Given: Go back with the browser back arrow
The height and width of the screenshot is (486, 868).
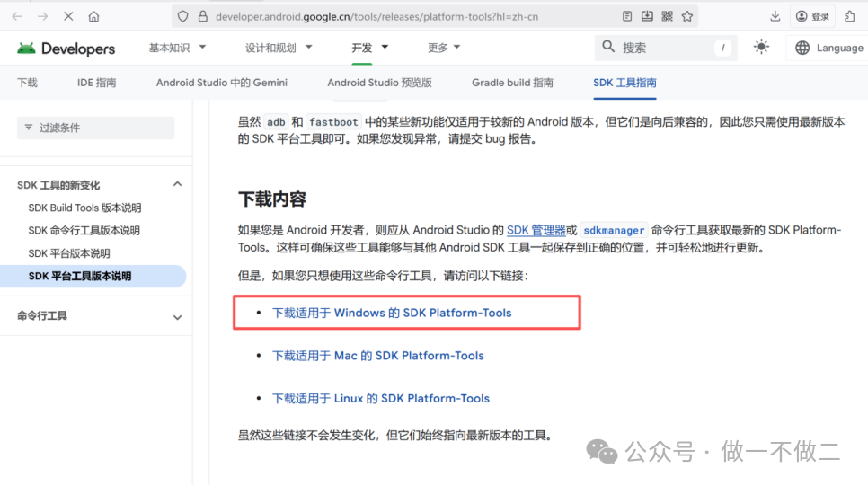Looking at the screenshot, I should (17, 16).
